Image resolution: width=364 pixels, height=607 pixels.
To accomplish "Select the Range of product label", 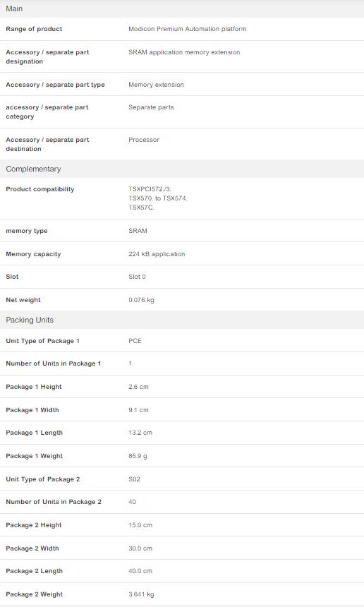I will [34, 29].
